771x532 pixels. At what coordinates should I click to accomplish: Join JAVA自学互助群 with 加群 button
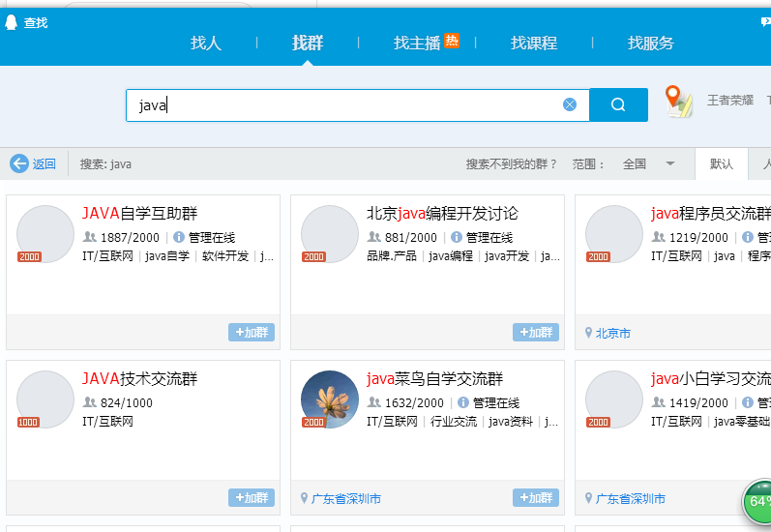tap(252, 333)
